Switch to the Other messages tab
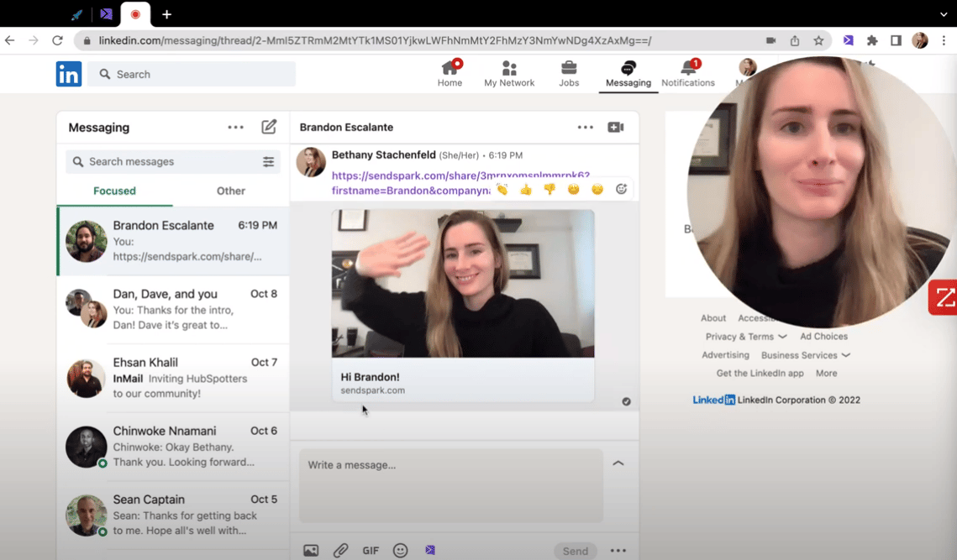Viewport: 957px width, 560px height. (231, 191)
